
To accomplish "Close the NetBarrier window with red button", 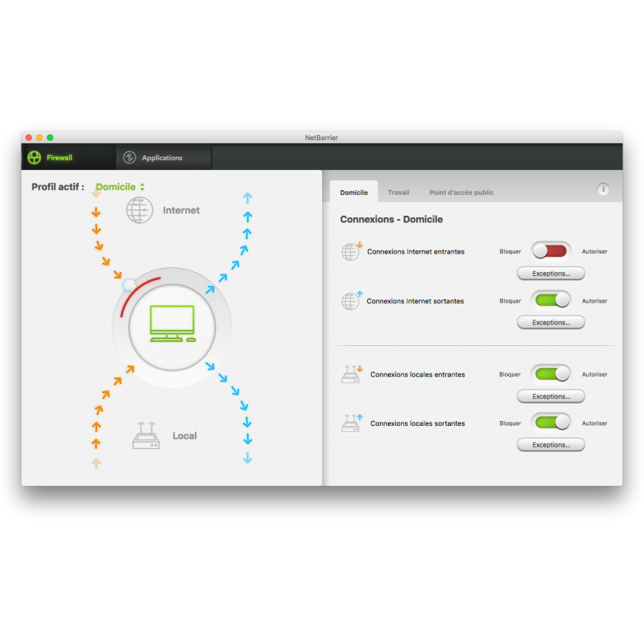I will point(29,138).
